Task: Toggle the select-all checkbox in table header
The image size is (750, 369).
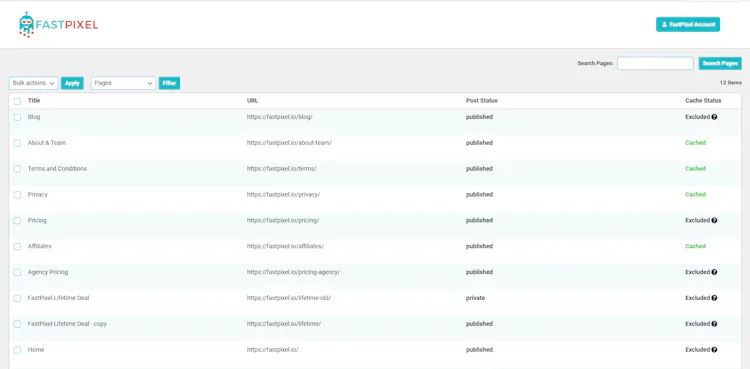Action: click(17, 101)
